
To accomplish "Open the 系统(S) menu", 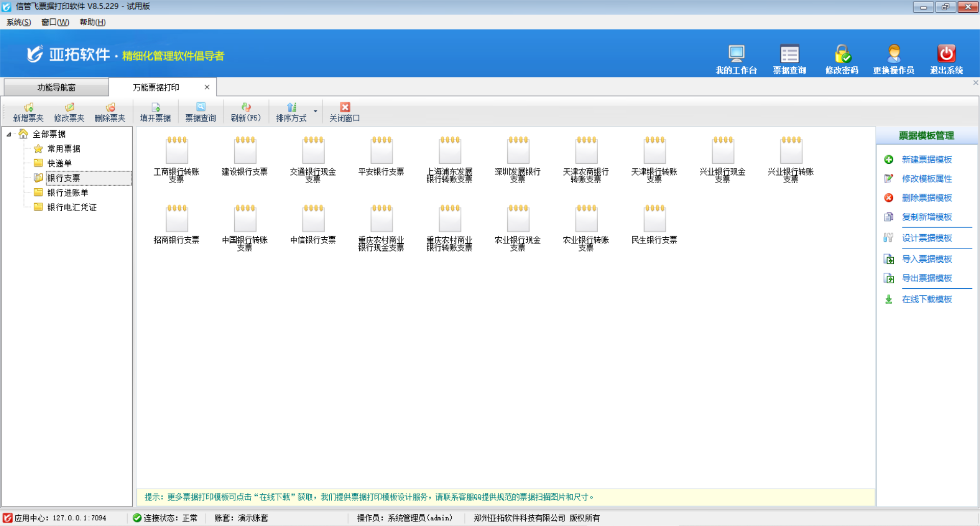I will tap(18, 22).
